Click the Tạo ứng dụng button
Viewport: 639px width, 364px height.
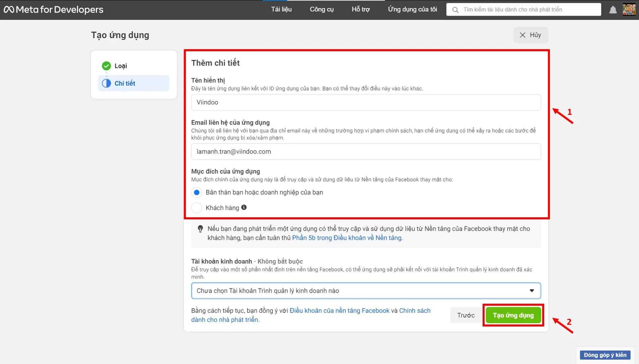513,315
